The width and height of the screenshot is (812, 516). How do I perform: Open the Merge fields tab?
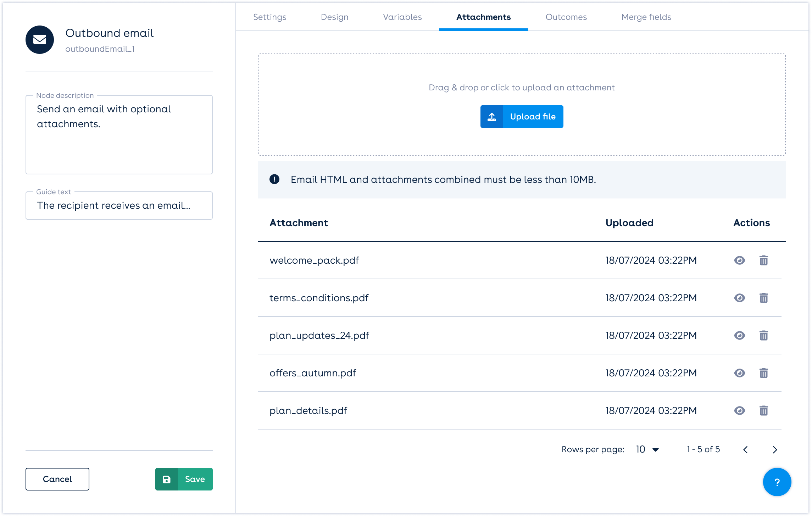(x=646, y=17)
